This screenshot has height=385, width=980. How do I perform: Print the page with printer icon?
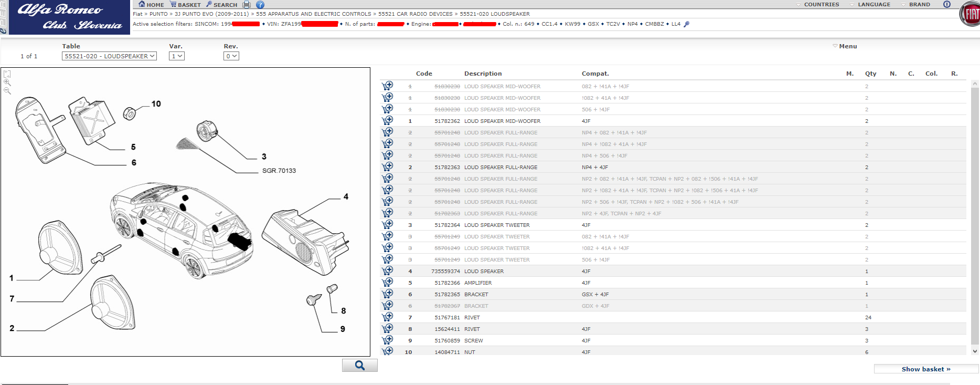click(247, 5)
